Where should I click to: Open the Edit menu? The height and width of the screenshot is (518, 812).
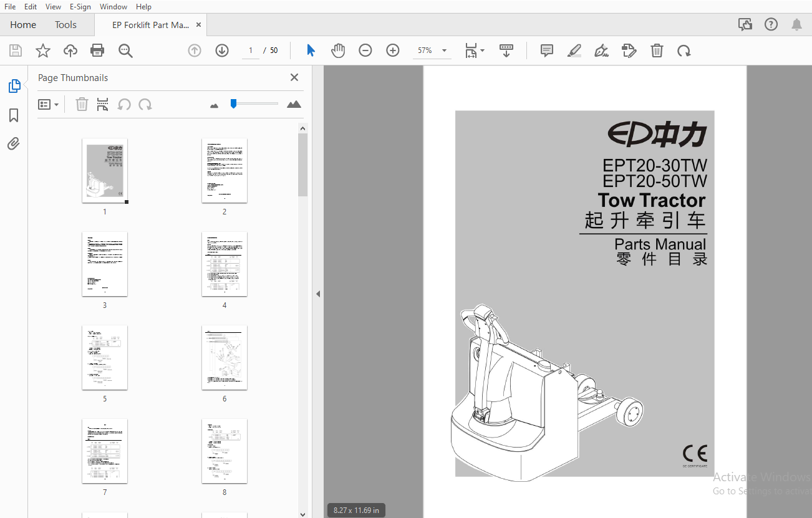point(31,6)
